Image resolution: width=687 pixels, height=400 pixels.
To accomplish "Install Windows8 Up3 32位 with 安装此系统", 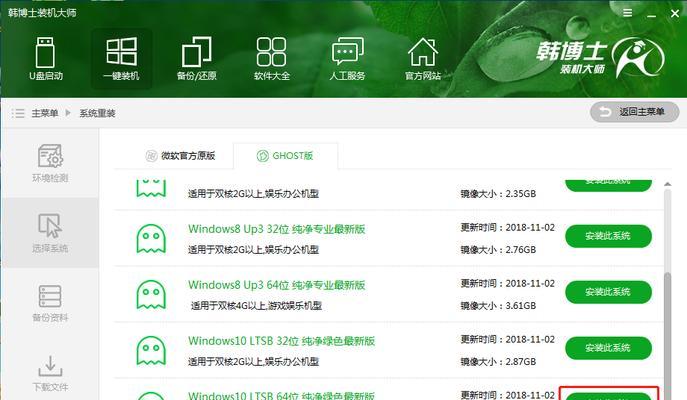I will 608,236.
